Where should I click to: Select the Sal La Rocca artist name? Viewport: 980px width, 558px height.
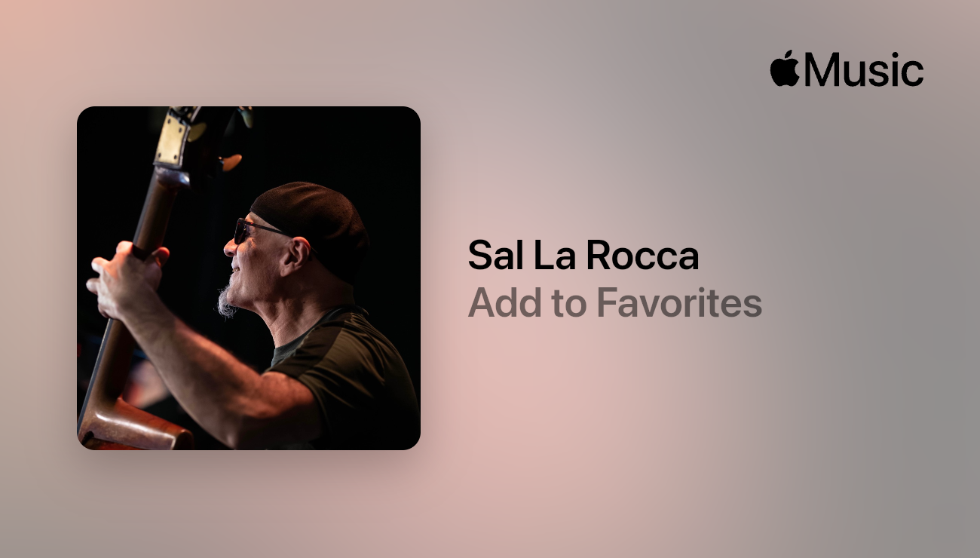click(x=583, y=256)
